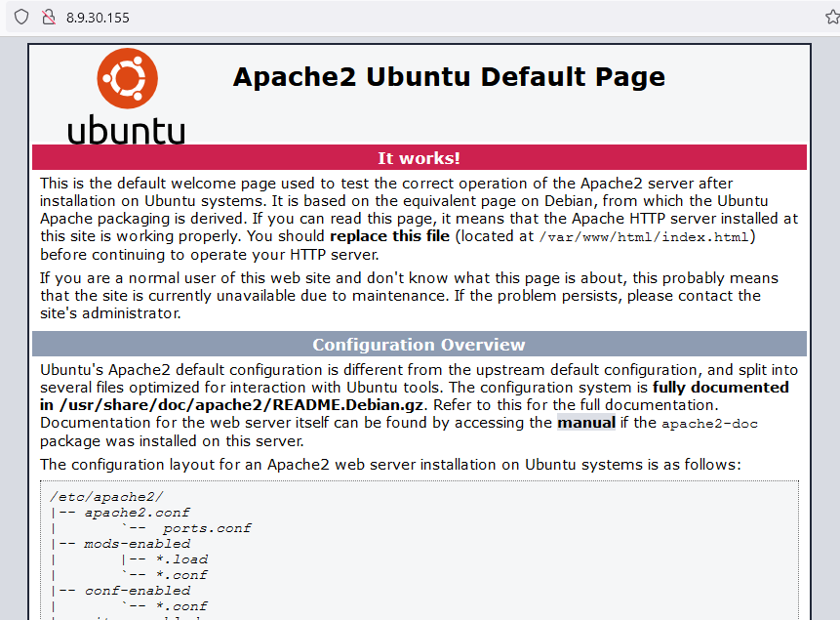This screenshot has height=620, width=840.
Task: Click the /usr/share/doc/apache2/README.Debian.gz text
Action: pos(242,405)
